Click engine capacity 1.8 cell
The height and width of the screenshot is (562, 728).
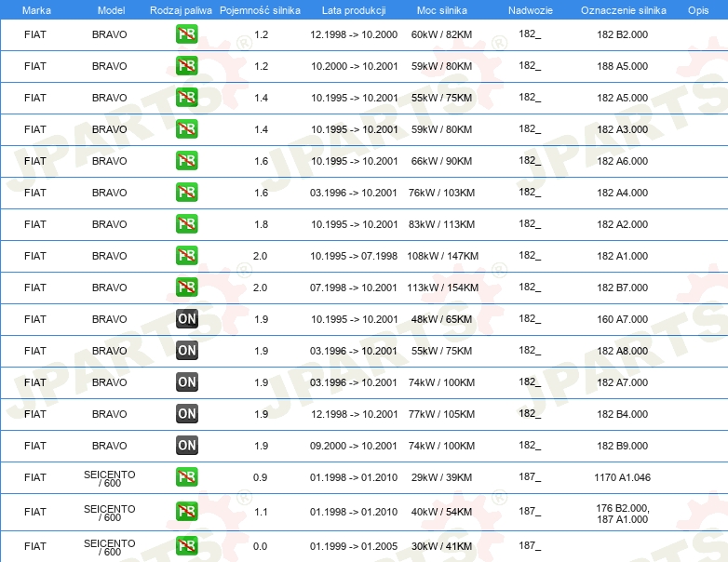261,224
